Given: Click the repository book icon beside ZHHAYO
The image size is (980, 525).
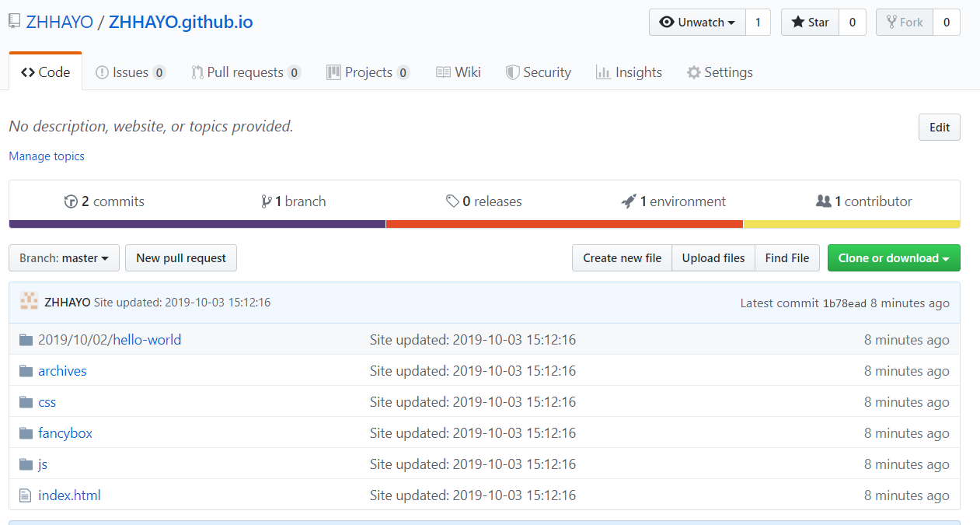Looking at the screenshot, I should point(14,22).
